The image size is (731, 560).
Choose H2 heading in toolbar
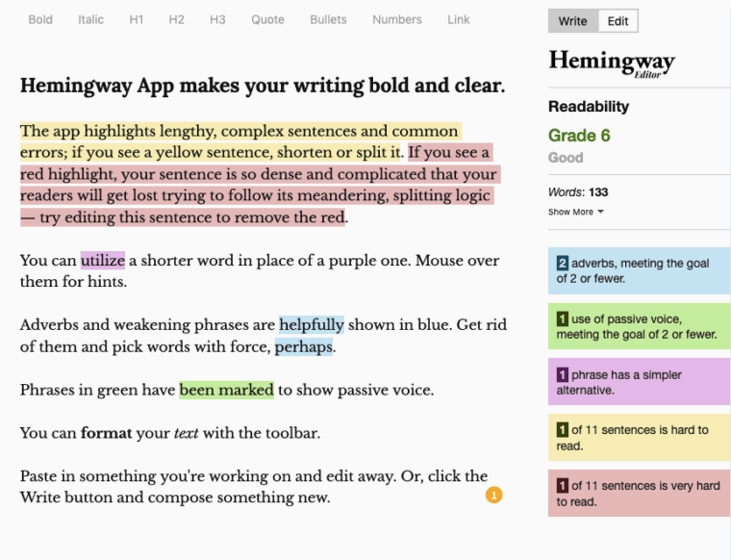pos(176,19)
